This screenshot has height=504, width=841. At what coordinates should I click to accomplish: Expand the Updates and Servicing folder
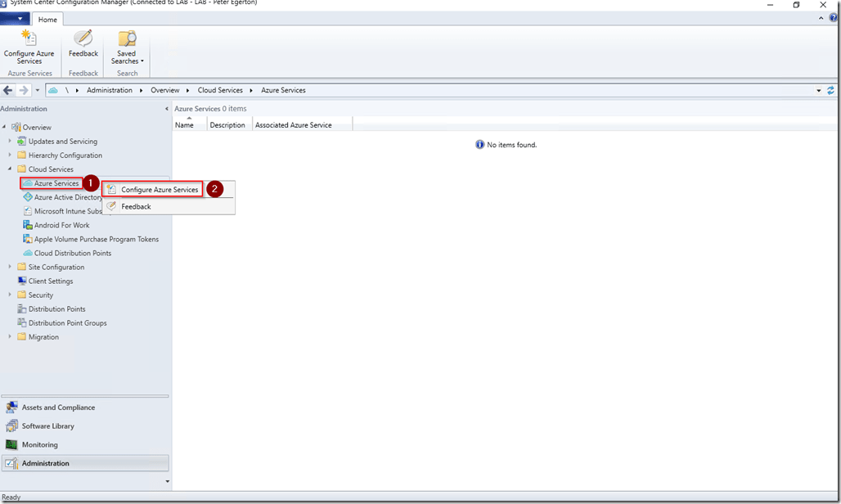[11, 142]
